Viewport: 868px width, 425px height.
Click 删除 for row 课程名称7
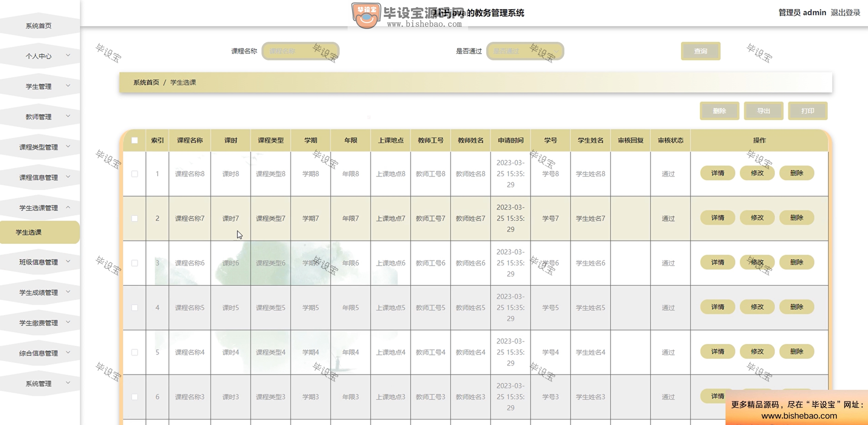797,218
